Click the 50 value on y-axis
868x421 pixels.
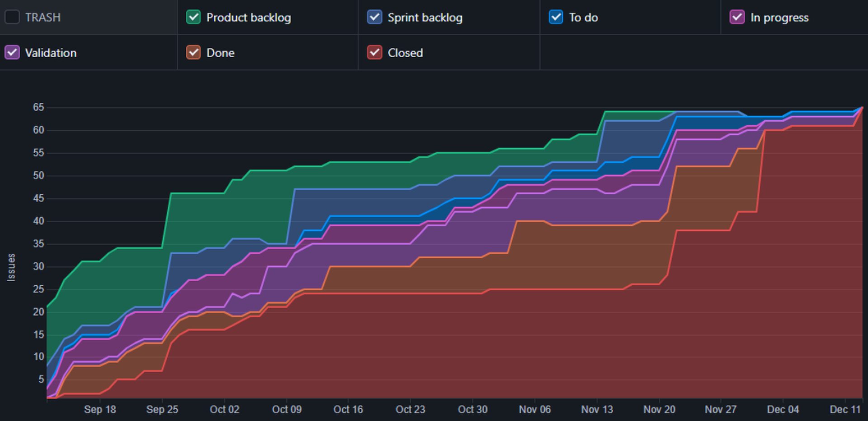pyautogui.click(x=38, y=175)
